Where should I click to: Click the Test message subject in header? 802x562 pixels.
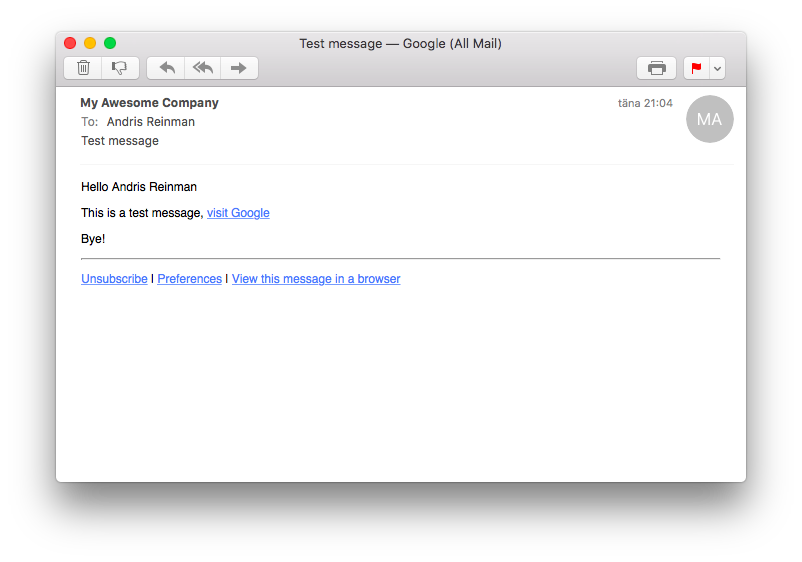tap(120, 141)
